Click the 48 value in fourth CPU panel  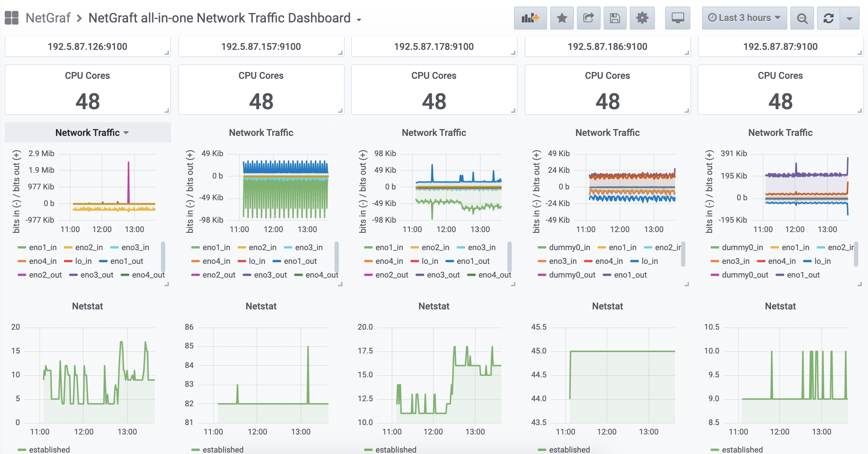tap(608, 102)
